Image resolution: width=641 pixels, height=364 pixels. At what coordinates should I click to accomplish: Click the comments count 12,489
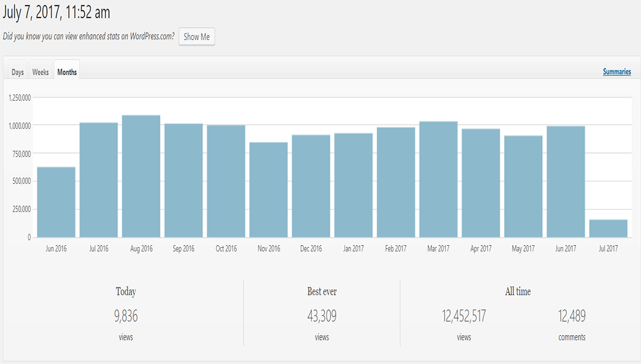[572, 316]
